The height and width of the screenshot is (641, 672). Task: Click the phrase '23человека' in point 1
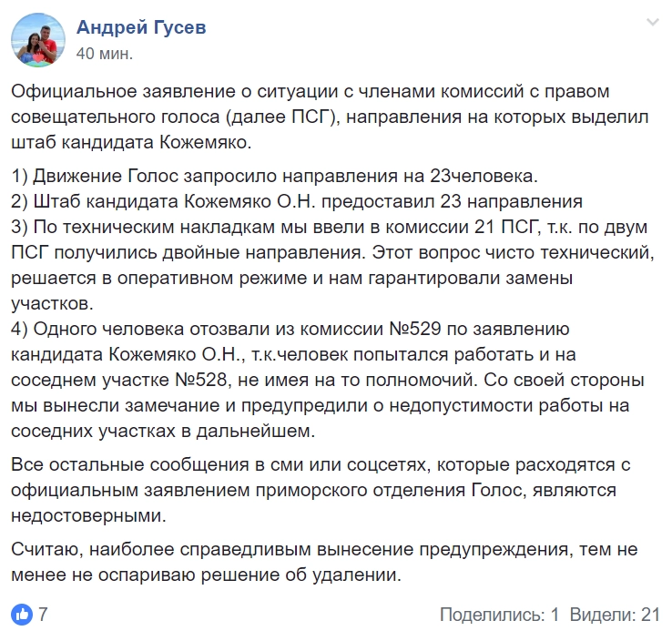(487, 173)
